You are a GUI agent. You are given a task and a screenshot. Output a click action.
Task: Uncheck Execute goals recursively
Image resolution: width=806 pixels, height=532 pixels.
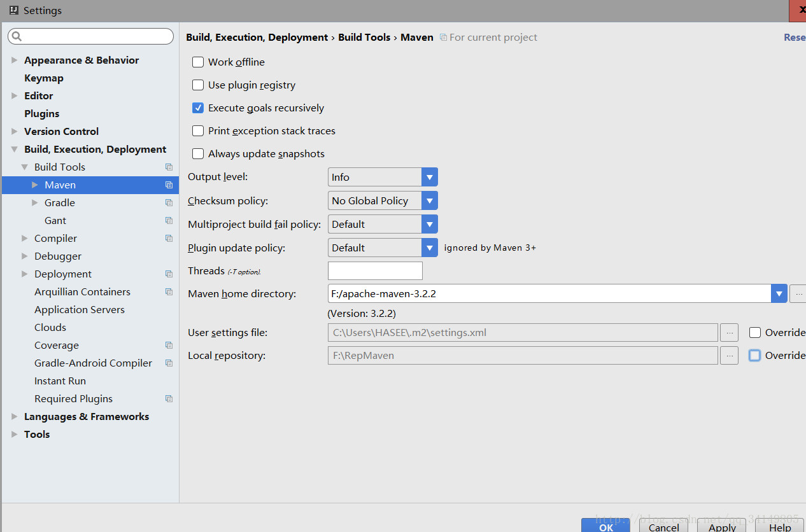pyautogui.click(x=198, y=108)
